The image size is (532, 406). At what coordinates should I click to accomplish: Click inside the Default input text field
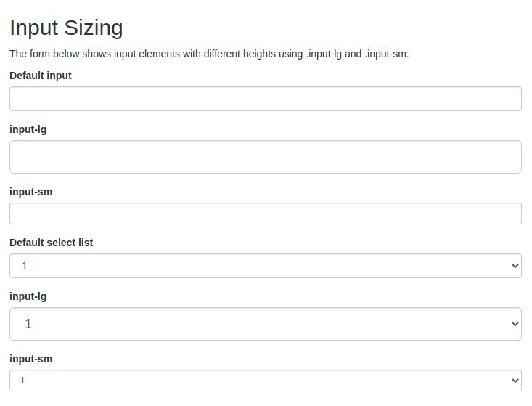(265, 99)
